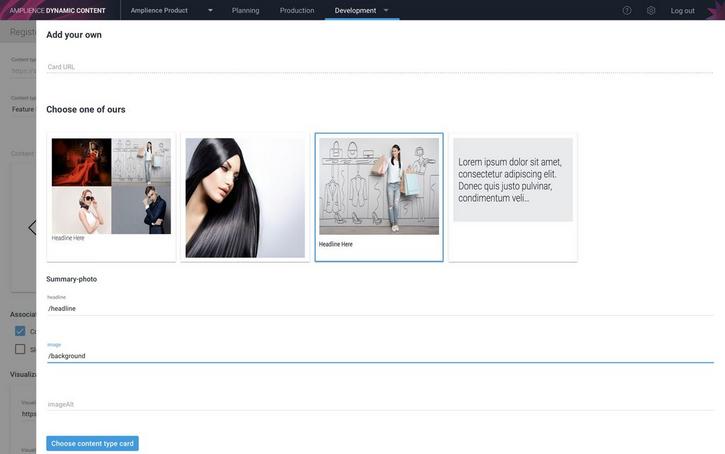Screen dimensions: 725x454
Task: Click the left carousel chevron arrow
Action: [x=32, y=227]
